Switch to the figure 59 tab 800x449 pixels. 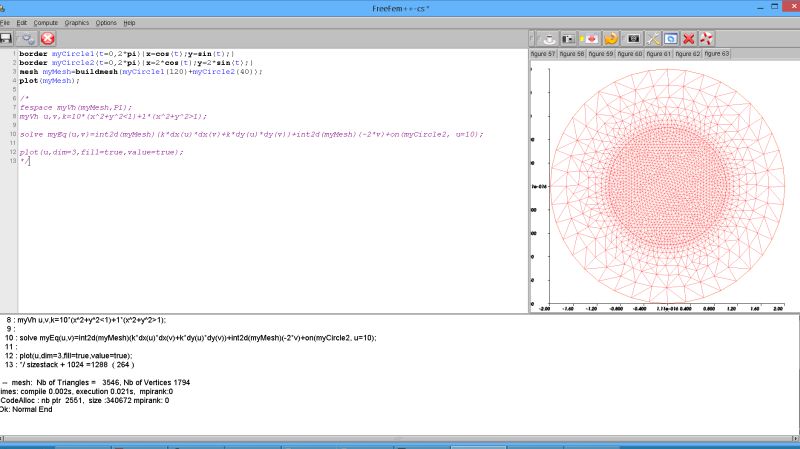tap(601, 54)
